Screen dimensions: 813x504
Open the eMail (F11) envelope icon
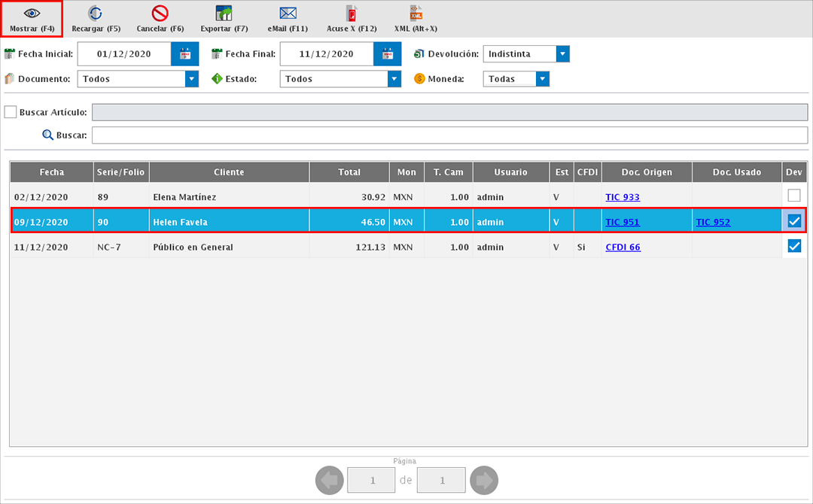(288, 14)
